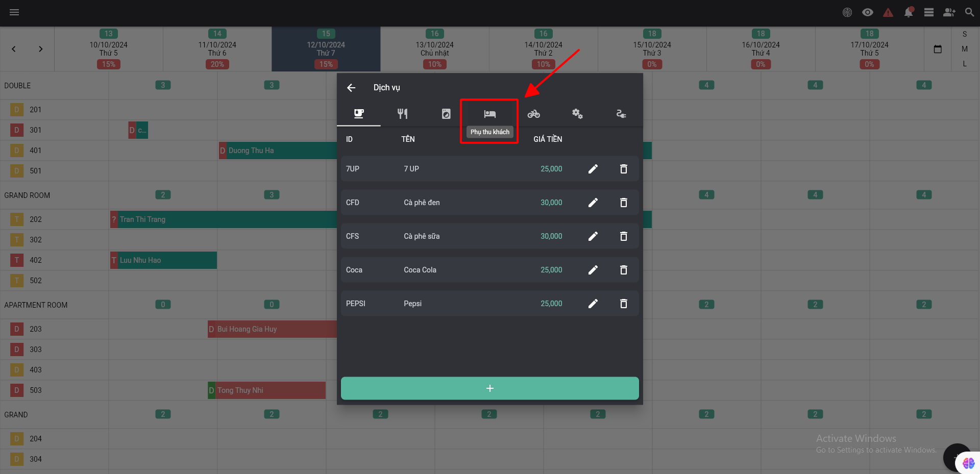This screenshot has width=980, height=474.
Task: Go back using the arrow in Dịch vụ dialog
Action: (351, 88)
